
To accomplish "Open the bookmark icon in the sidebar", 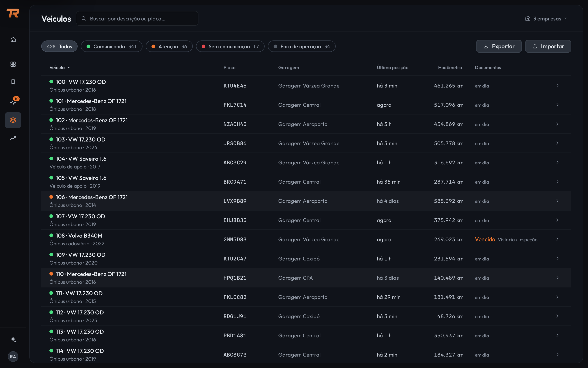I will tap(13, 82).
